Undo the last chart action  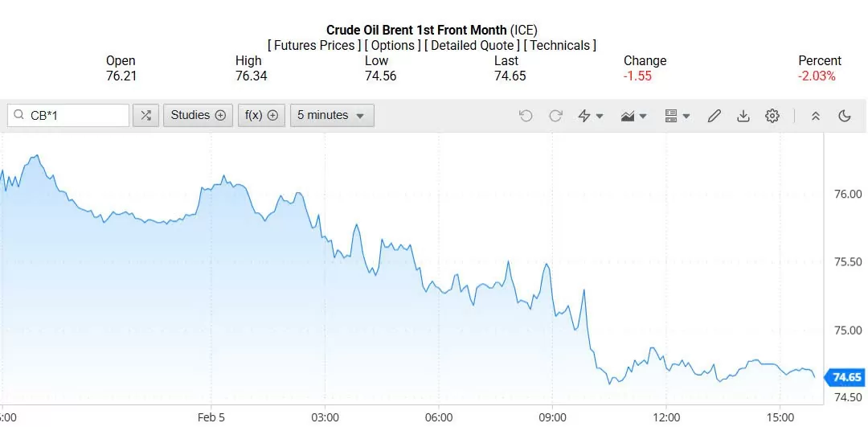(526, 116)
